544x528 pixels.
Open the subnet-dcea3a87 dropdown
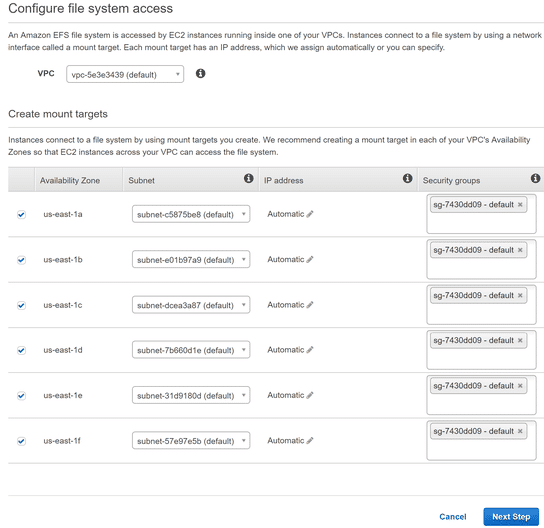point(191,305)
